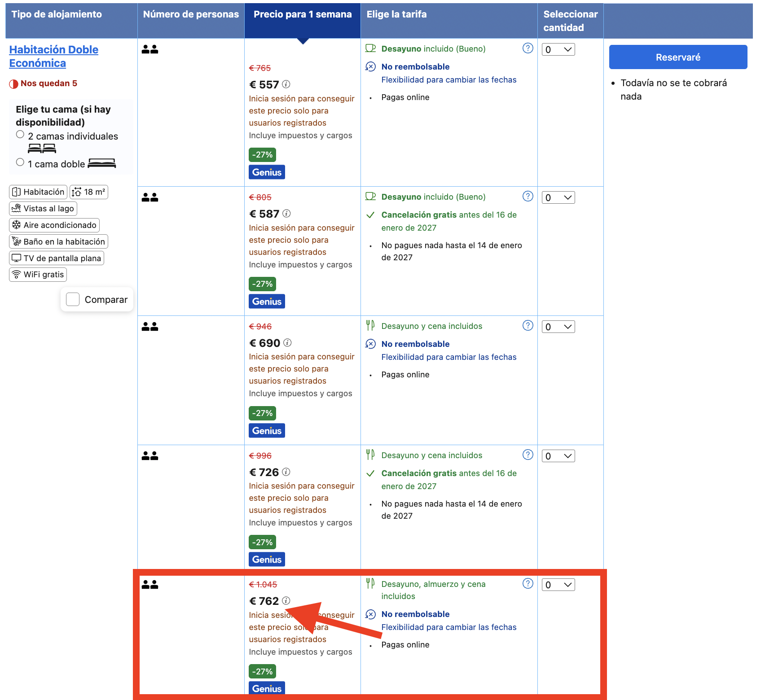The width and height of the screenshot is (765, 700).
Task: Click the Nos quedan 5 availability notice
Action: tap(44, 83)
